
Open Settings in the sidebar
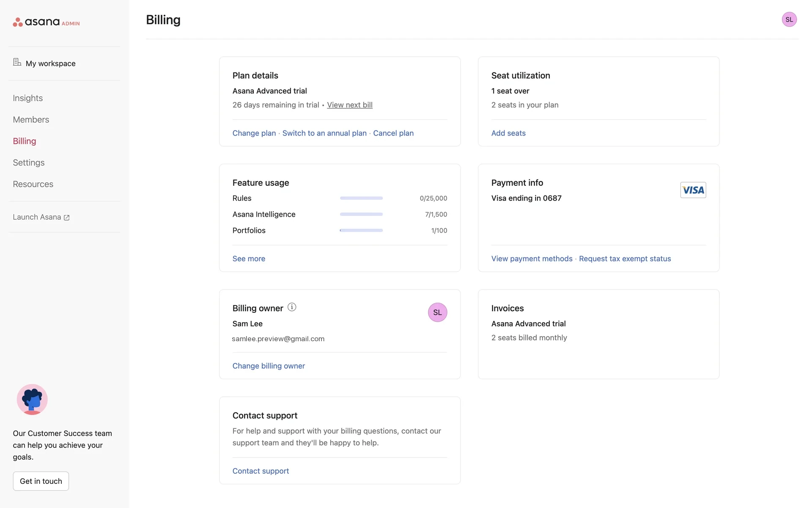(x=29, y=163)
